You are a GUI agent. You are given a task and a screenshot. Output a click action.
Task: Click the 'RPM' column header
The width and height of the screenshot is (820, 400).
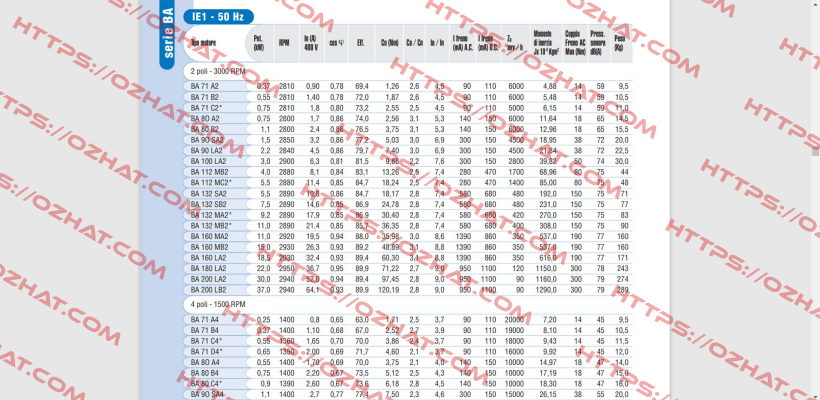tap(284, 43)
